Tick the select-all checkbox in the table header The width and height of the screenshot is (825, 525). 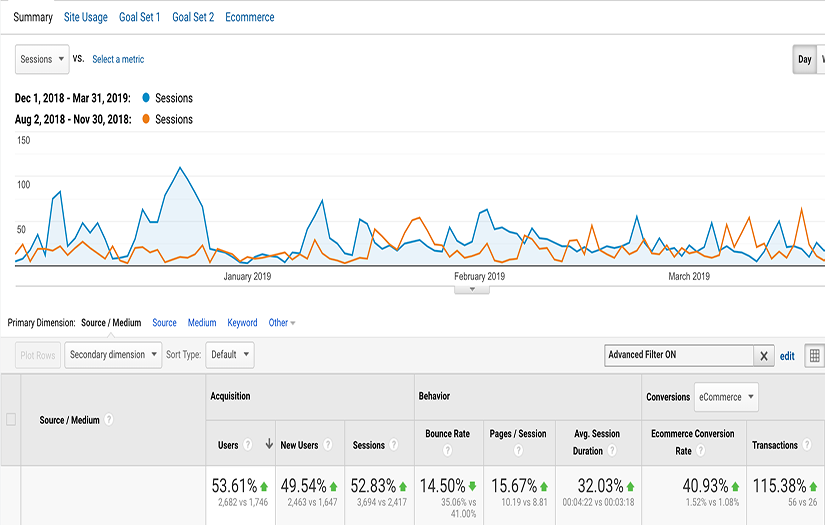pos(11,420)
